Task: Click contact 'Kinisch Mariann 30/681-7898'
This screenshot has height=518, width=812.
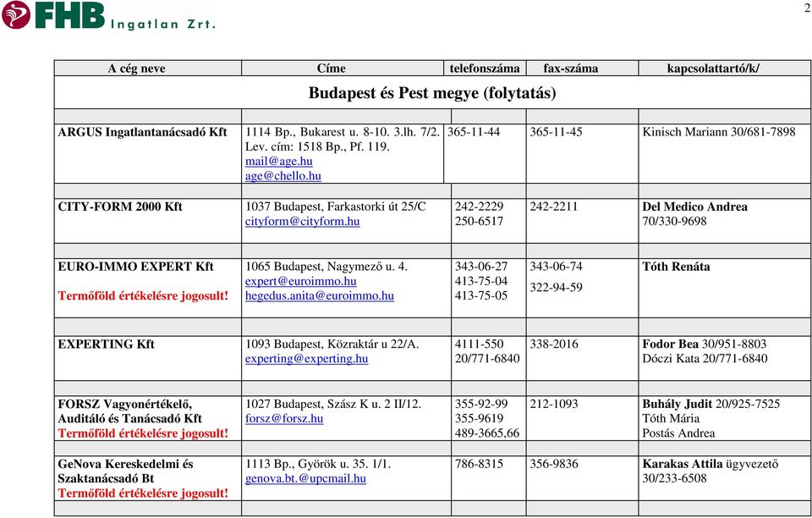Action: [719, 132]
